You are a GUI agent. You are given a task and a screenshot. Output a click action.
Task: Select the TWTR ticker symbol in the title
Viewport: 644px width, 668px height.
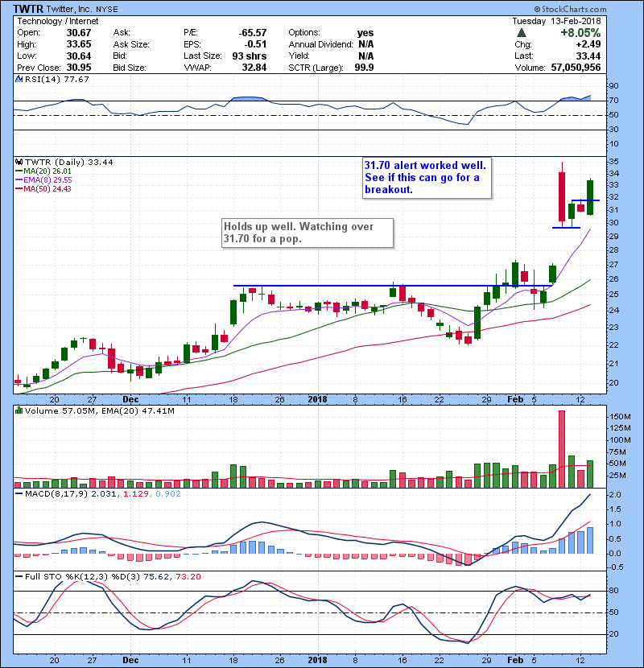pos(28,9)
